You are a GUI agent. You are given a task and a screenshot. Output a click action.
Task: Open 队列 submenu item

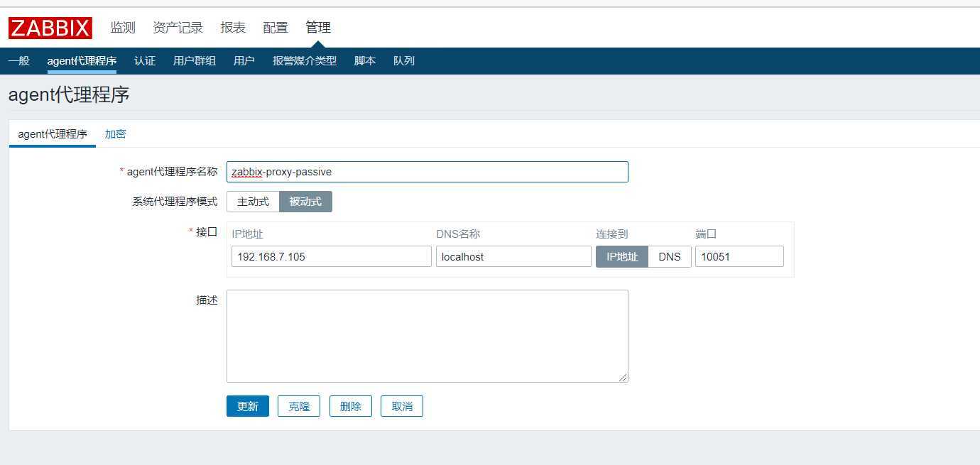click(x=404, y=61)
